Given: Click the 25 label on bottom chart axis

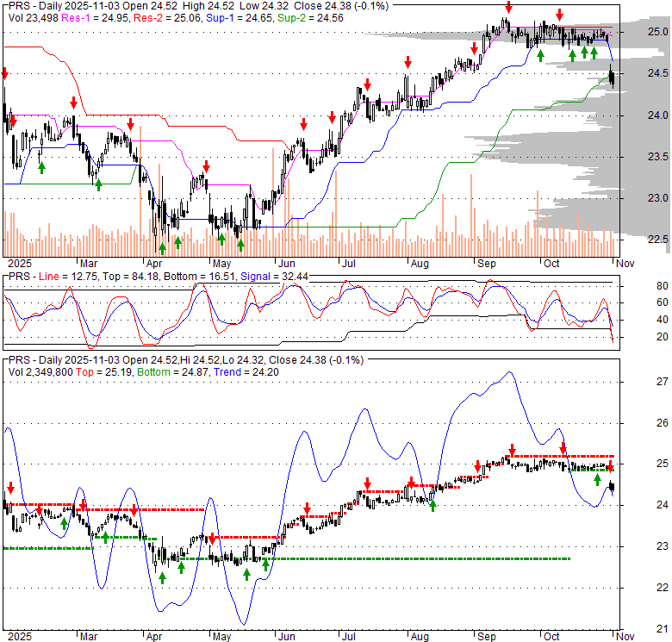Looking at the screenshot, I should coord(663,464).
